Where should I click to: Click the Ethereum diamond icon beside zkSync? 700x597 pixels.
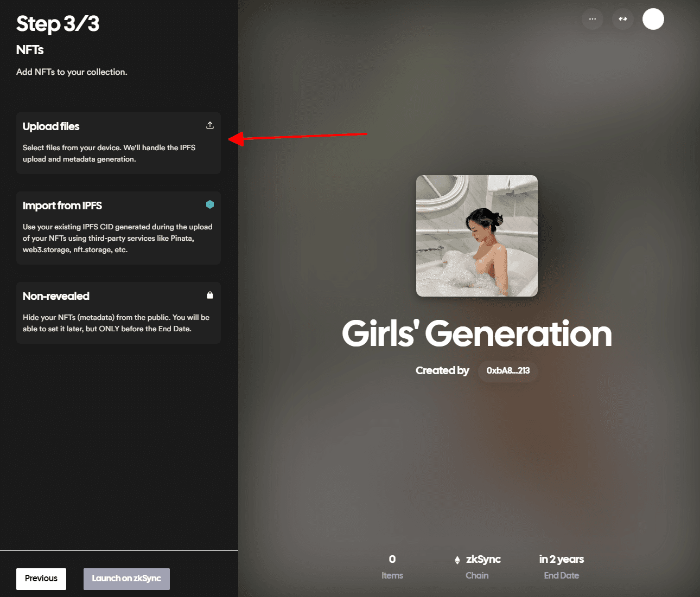457,560
